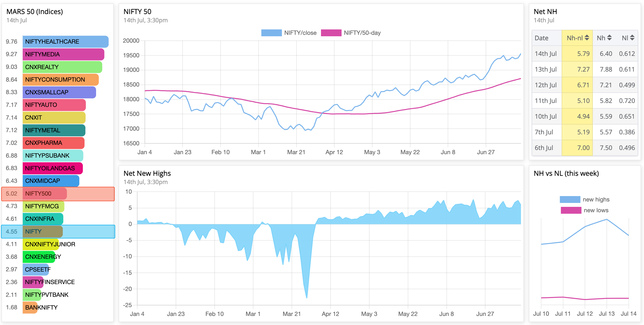Click the 7th Jul table row date
This screenshot has width=644, height=325.
tap(544, 132)
